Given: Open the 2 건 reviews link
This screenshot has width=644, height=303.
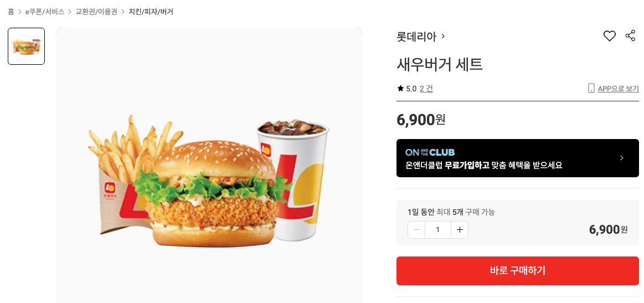Looking at the screenshot, I should pos(426,89).
